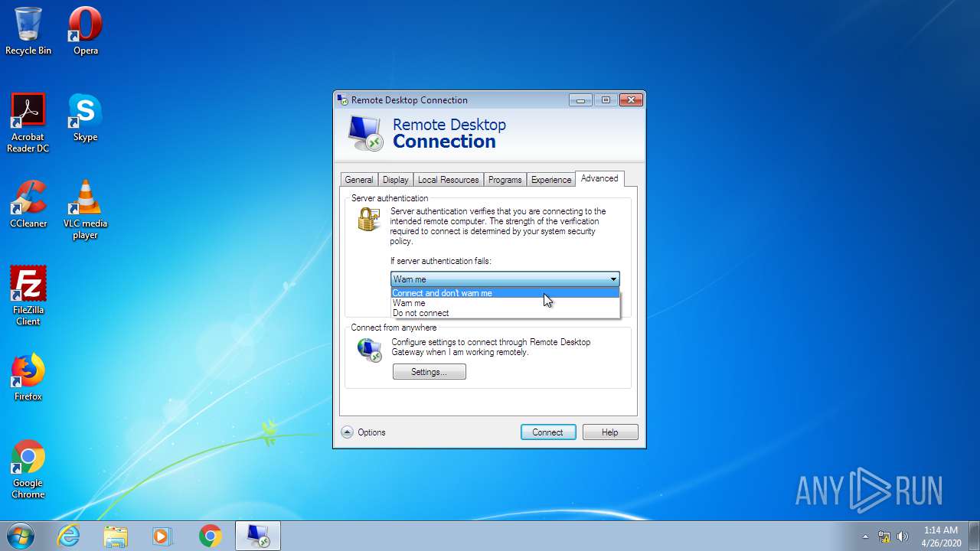Click the server authentication padlock icon
980x551 pixels.
click(x=368, y=220)
